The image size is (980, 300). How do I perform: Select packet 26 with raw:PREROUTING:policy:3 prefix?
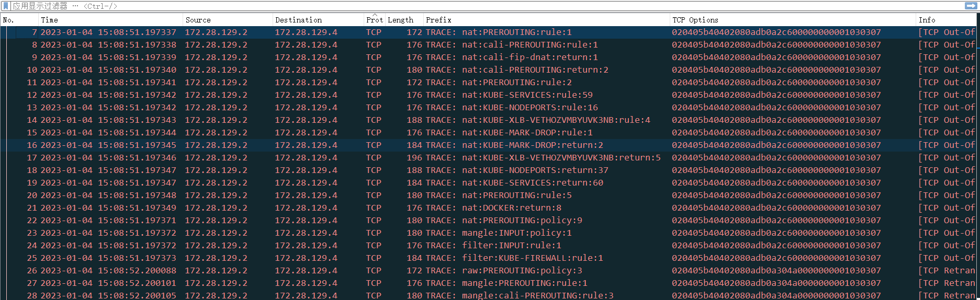pyautogui.click(x=522, y=271)
